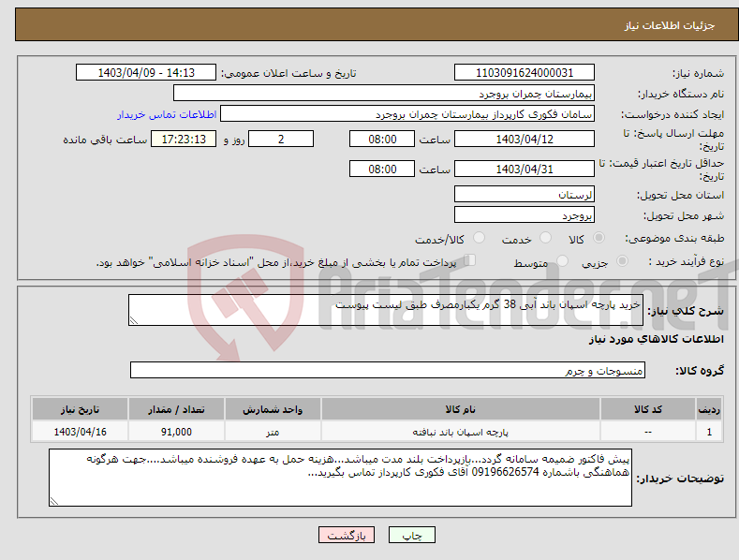The image size is (739, 560).
Task: Toggle the اسناد خزانه اسلامی payment checkbox
Action: [469, 260]
